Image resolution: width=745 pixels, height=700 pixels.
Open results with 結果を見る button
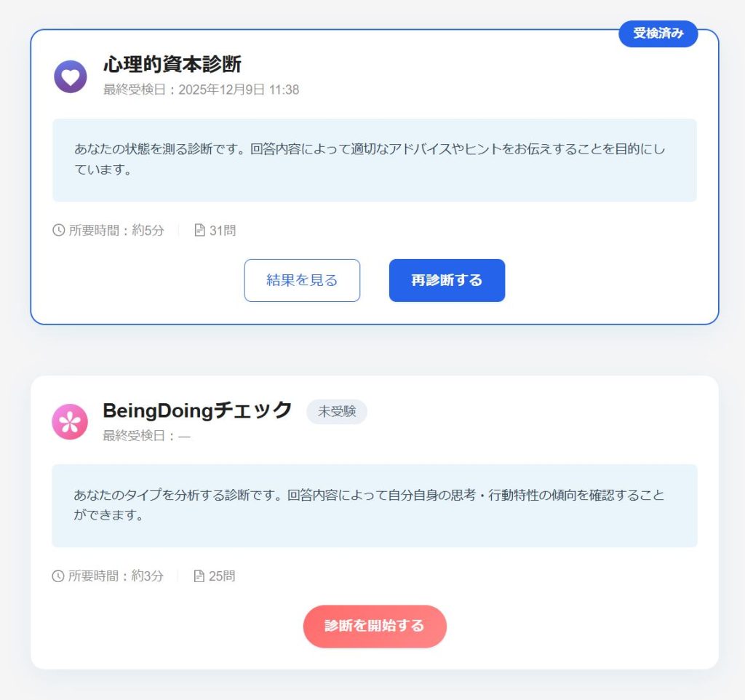click(x=302, y=280)
